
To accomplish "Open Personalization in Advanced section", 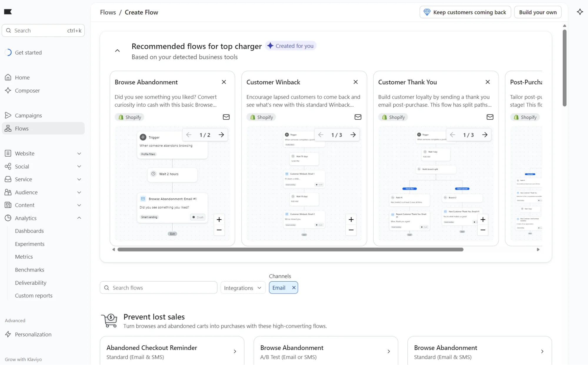I will pos(43,334).
